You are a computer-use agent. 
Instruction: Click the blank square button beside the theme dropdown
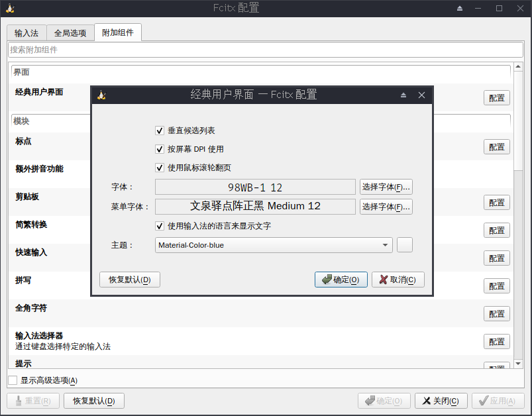405,245
